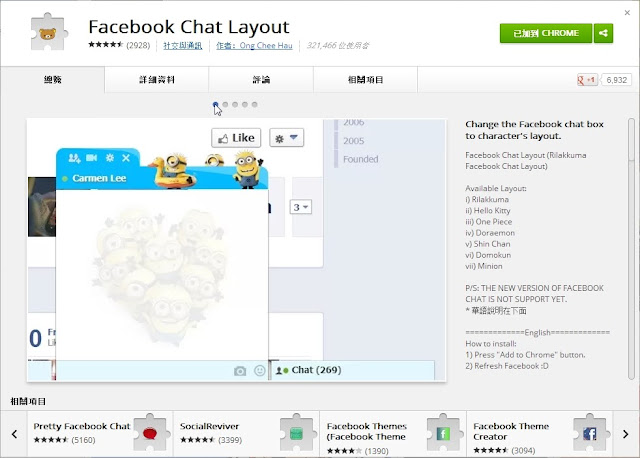
Task: Select the fifth screenshot carousel dot
Action: [x=255, y=104]
